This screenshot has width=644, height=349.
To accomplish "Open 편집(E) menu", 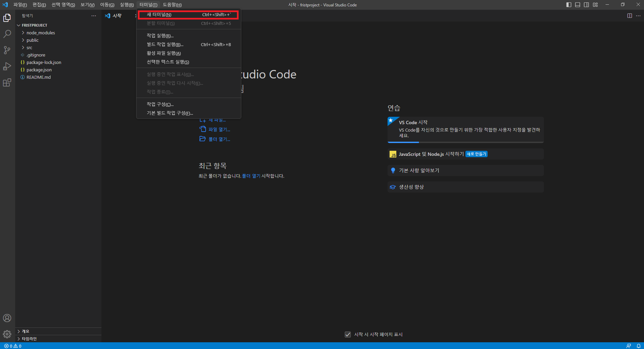I will [39, 5].
